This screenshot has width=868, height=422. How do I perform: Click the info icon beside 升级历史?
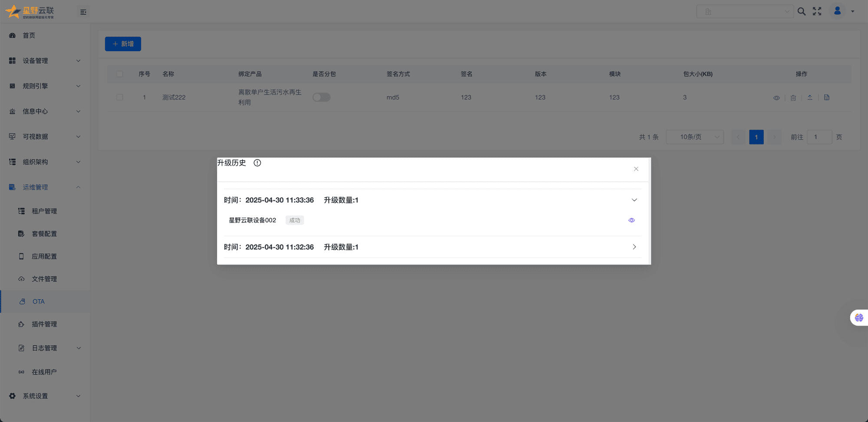coord(257,163)
